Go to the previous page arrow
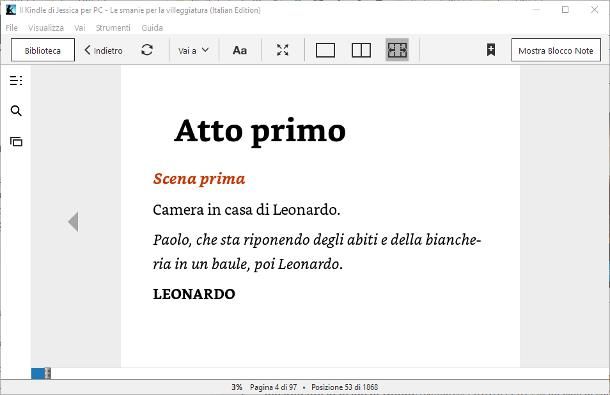Image resolution: width=610 pixels, height=395 pixels. click(x=73, y=222)
